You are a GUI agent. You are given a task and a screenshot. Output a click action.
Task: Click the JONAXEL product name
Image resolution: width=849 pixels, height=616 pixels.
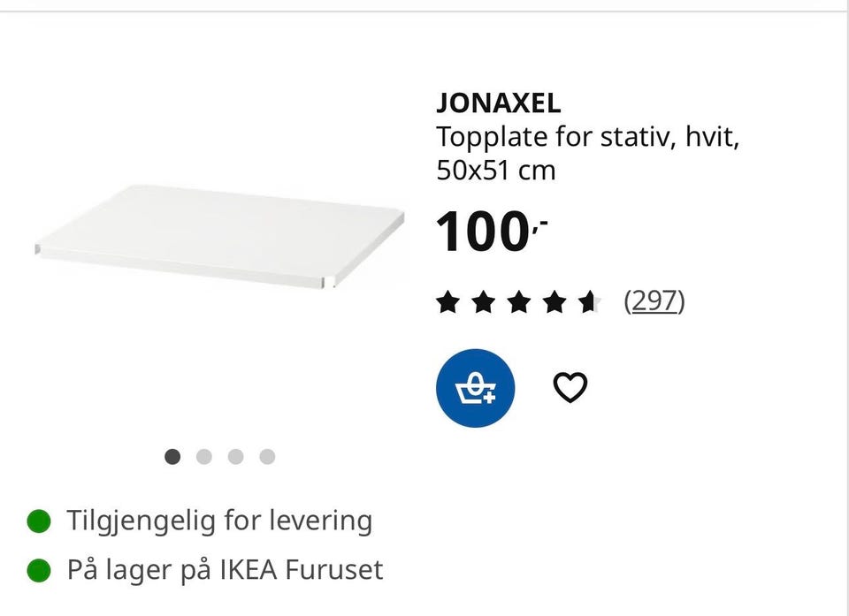(x=499, y=103)
